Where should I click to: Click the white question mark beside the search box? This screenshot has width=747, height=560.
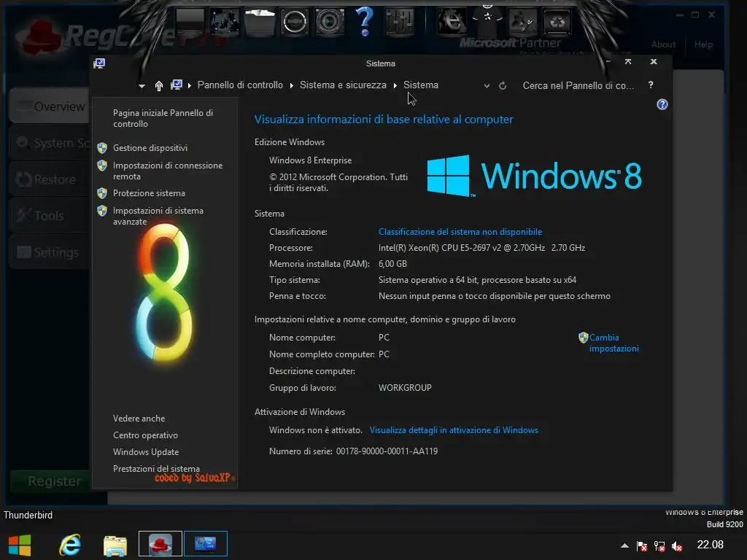tap(651, 85)
